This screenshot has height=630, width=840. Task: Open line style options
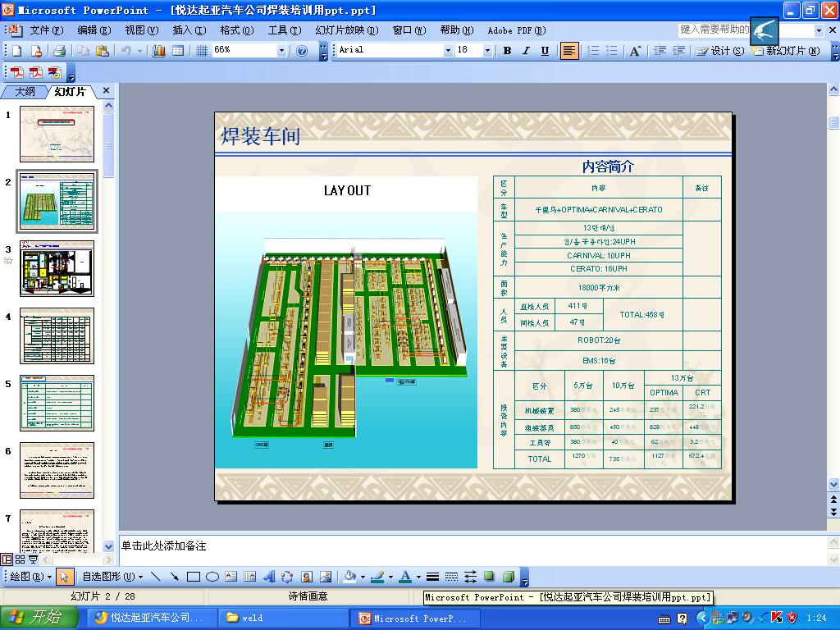point(433,577)
